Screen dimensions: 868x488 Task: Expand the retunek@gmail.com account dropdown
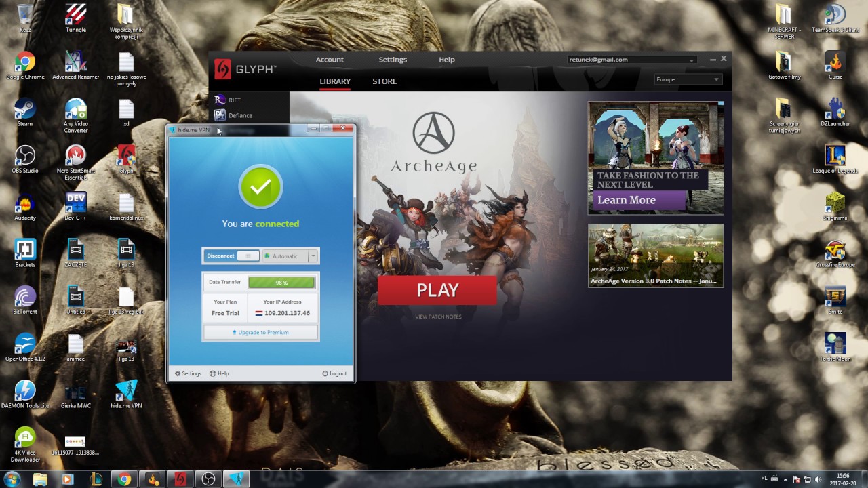tap(632, 60)
